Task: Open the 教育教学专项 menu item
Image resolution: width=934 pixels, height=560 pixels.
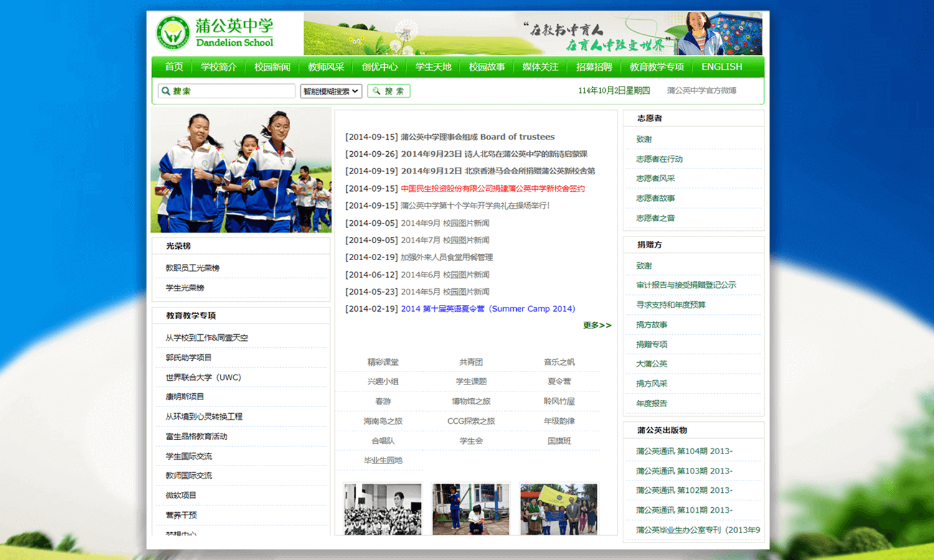Action: (x=656, y=67)
